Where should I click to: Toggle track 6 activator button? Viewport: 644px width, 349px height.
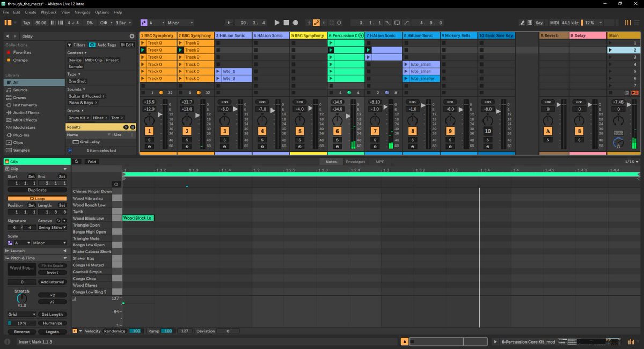(x=337, y=131)
